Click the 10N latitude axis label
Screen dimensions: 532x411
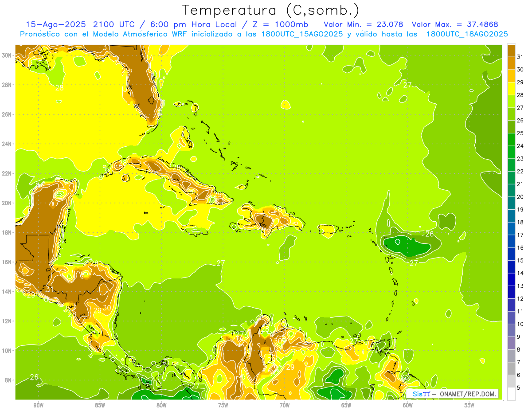pos(7,351)
